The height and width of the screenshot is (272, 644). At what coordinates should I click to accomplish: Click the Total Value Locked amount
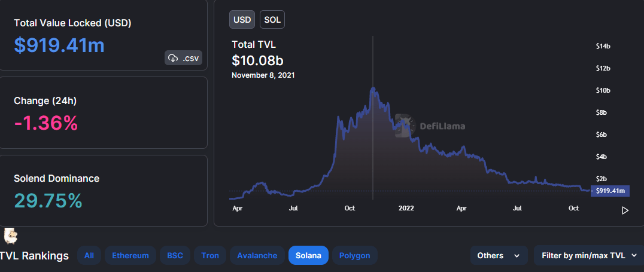pos(59,45)
